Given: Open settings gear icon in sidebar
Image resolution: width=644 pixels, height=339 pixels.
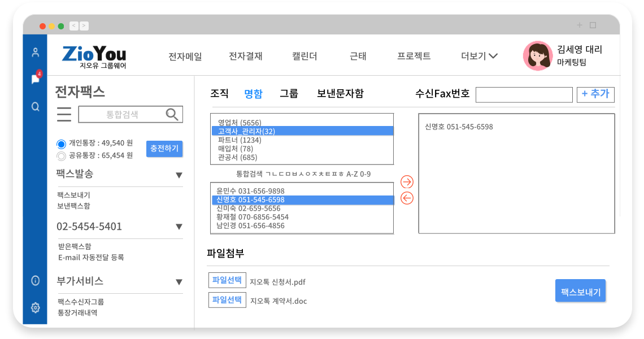Looking at the screenshot, I should 36,308.
